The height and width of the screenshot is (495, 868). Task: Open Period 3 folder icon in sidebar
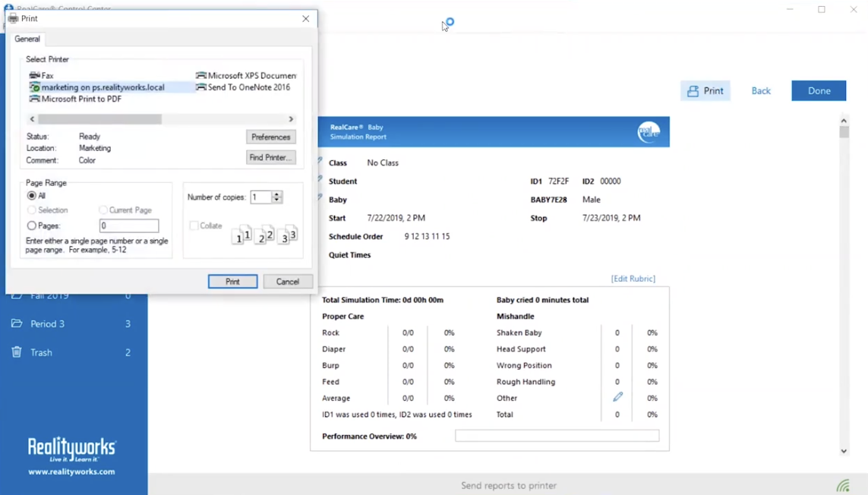17,323
